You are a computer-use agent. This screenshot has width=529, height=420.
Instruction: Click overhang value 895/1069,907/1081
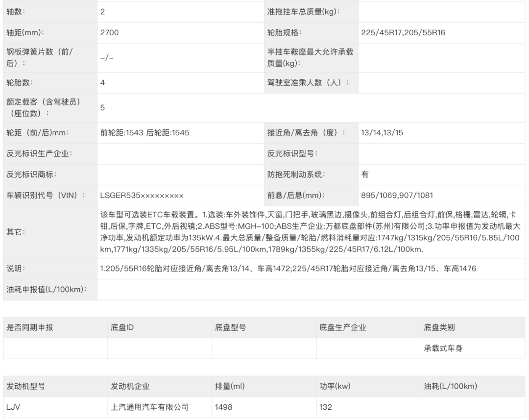pyautogui.click(x=397, y=196)
